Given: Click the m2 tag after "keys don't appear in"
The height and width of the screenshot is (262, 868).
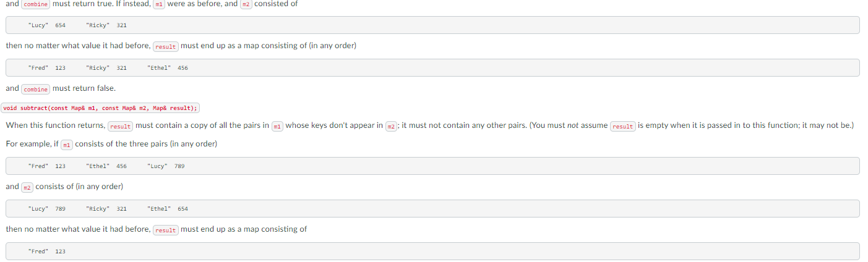Looking at the screenshot, I should (x=391, y=126).
